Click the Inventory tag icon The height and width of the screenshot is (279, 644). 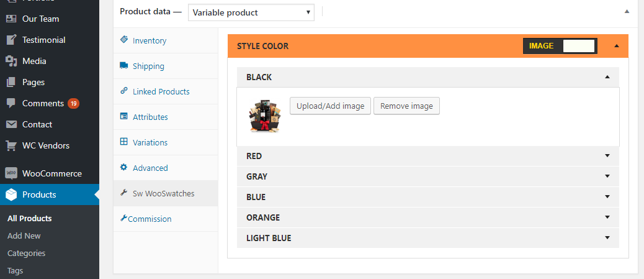coord(123,40)
